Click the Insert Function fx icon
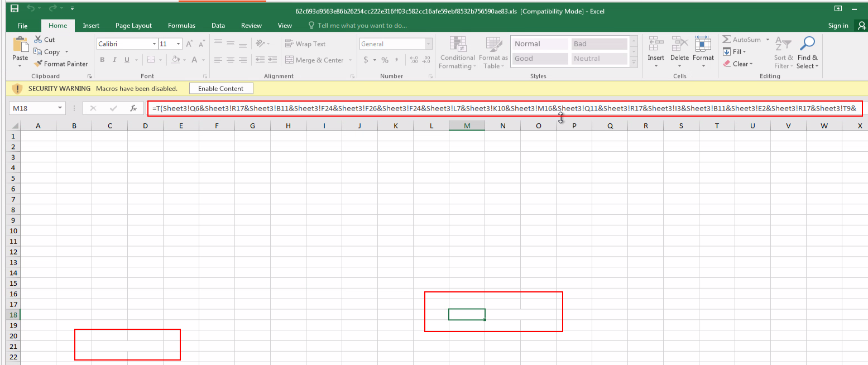868x365 pixels. click(133, 108)
